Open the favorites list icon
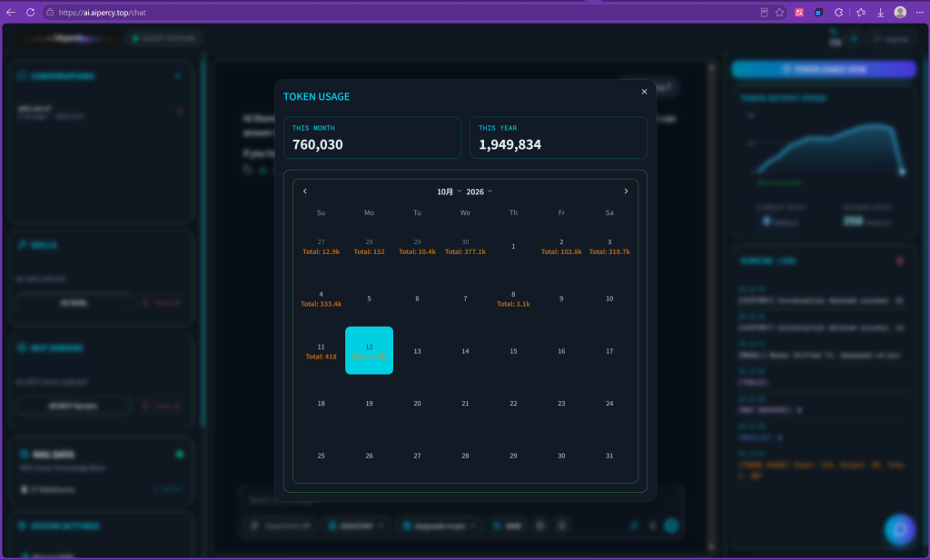 click(861, 13)
